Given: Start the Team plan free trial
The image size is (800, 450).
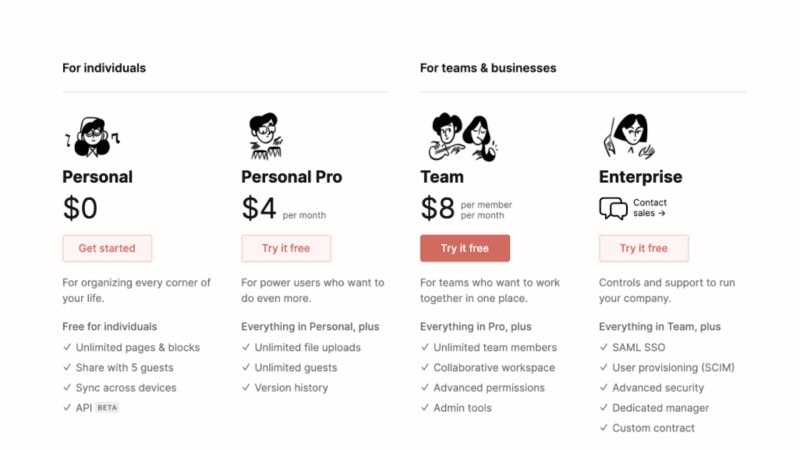Looking at the screenshot, I should [465, 248].
